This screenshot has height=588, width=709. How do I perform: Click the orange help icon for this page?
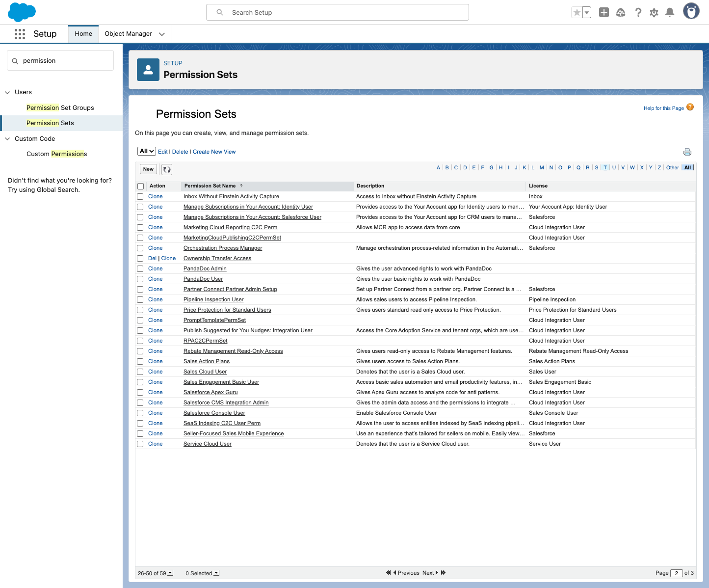(x=690, y=107)
